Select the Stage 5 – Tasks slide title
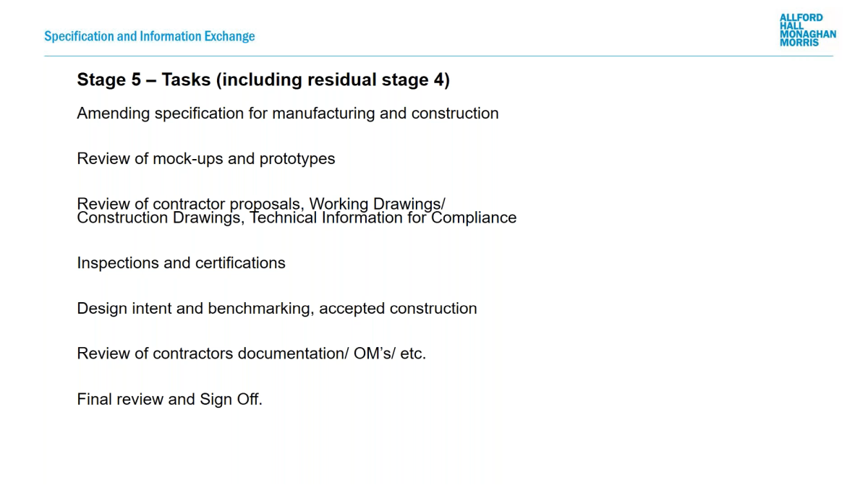 (x=263, y=80)
